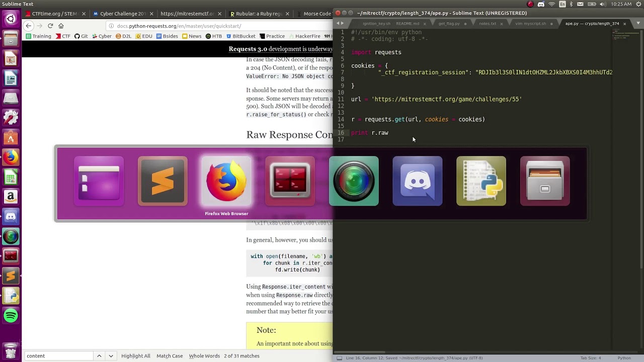Click Firefox forward arrow button
This screenshot has height=362, width=644.
point(40,26)
